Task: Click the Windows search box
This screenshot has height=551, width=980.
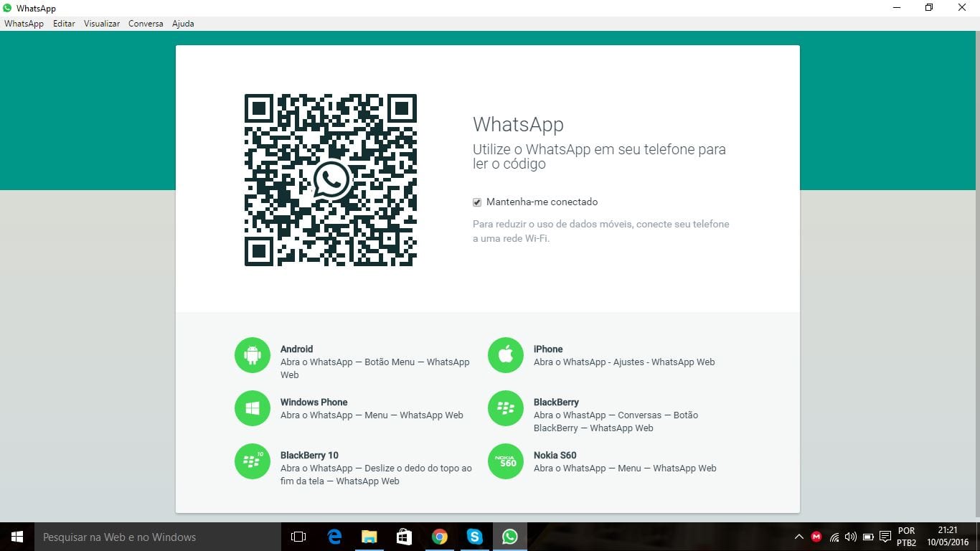Action: (158, 537)
